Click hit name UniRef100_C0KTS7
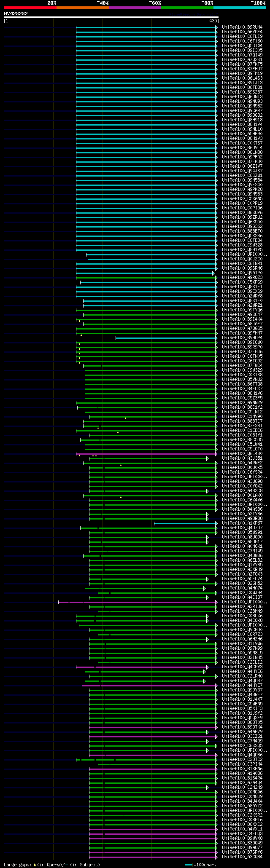The image size is (270, 868). (242, 143)
